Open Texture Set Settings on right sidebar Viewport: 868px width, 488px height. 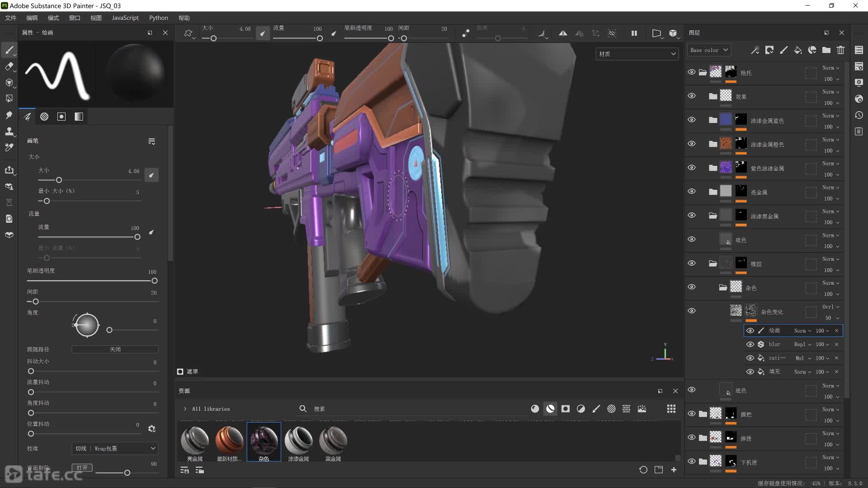pos(859,66)
